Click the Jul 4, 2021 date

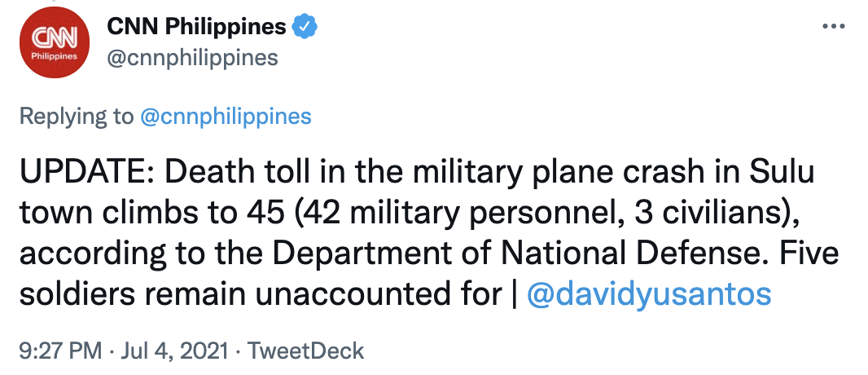pos(169,351)
